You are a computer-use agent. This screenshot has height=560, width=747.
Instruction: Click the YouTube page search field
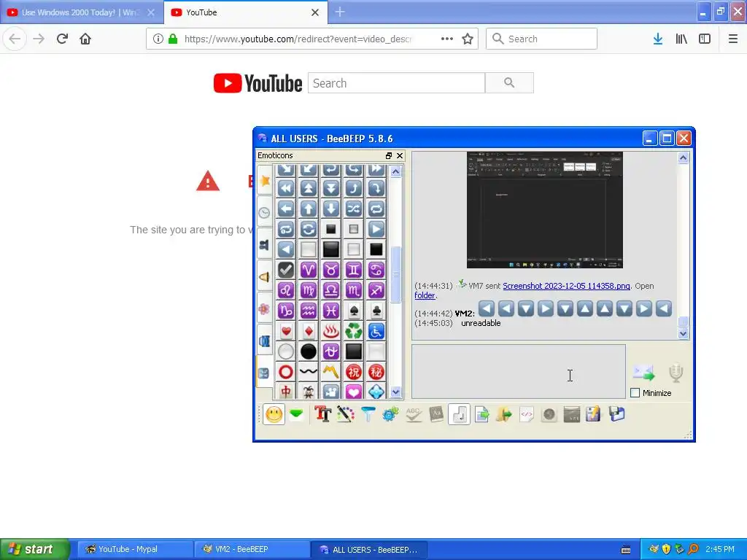pyautogui.click(x=396, y=83)
